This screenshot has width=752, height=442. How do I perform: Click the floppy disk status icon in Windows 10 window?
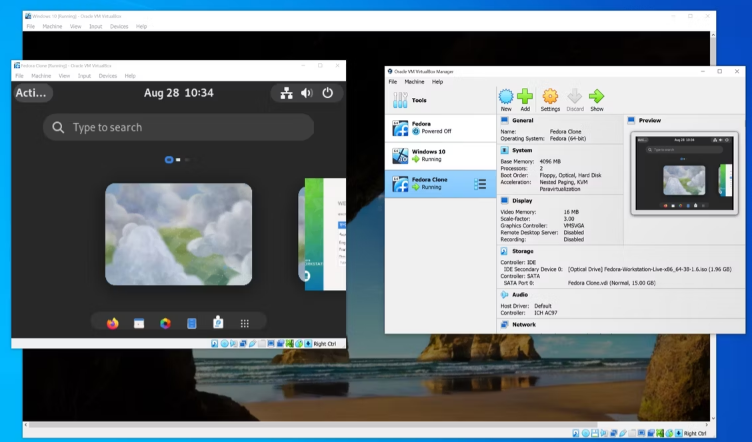pyautogui.click(x=595, y=433)
